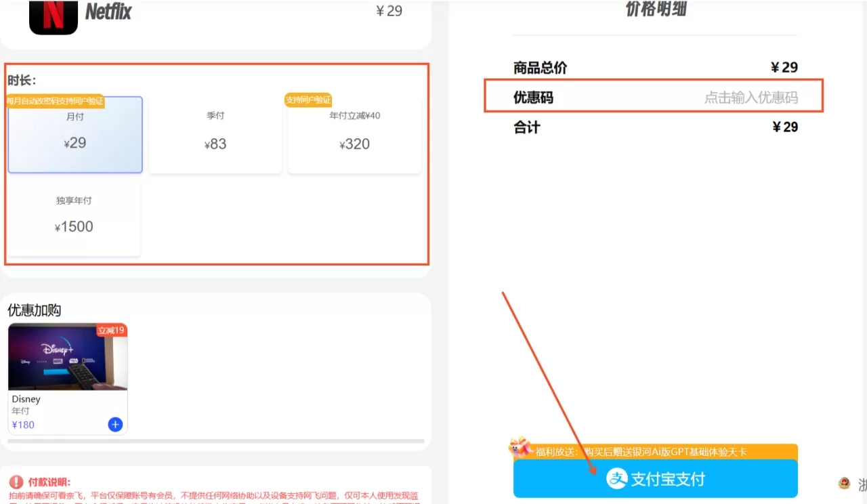
Task: Click the 立减19 discount badge
Action: point(112,331)
